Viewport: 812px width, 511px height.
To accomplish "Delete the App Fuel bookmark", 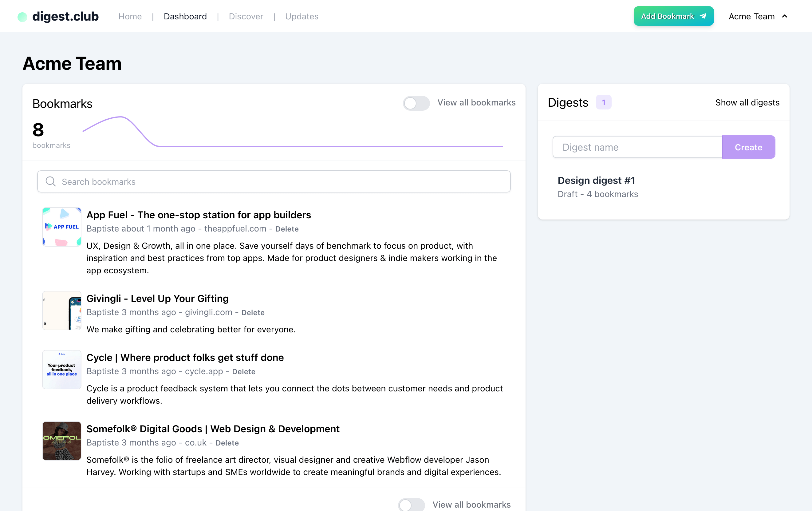I will (x=287, y=229).
